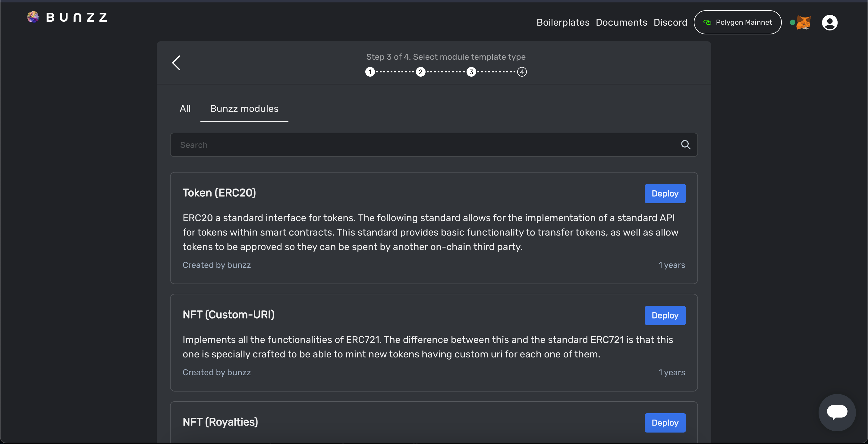
Task: Open the MetaMask fox wallet icon
Action: 803,23
